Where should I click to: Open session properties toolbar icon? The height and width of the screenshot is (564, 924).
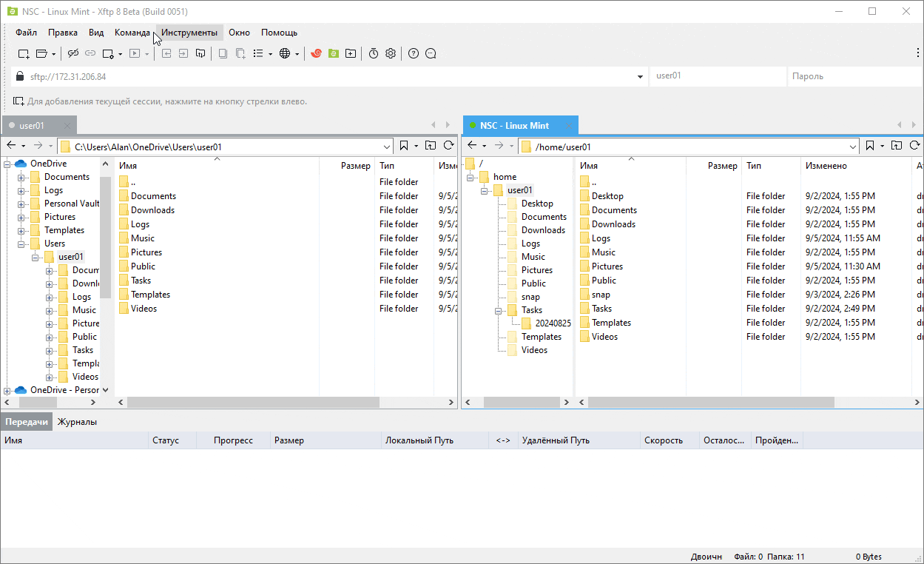[108, 53]
